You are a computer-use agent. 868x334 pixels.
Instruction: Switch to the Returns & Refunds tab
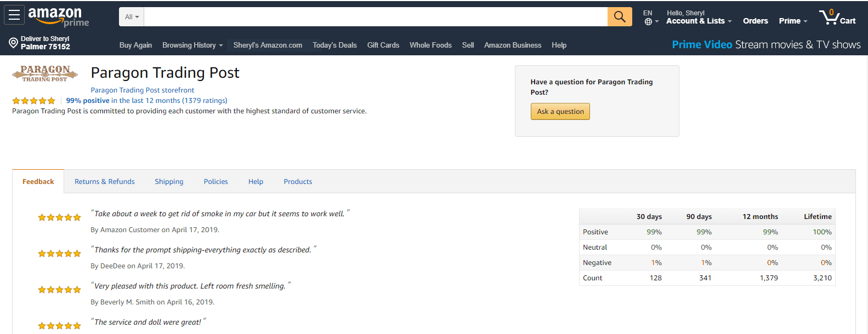(105, 181)
